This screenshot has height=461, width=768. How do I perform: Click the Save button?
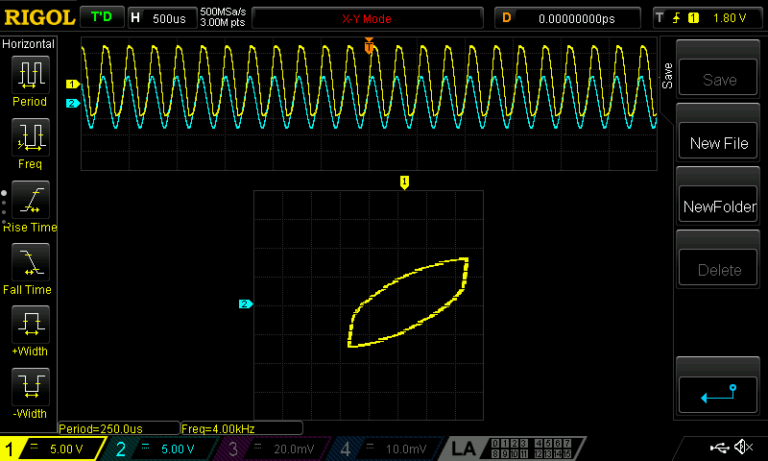click(x=719, y=79)
